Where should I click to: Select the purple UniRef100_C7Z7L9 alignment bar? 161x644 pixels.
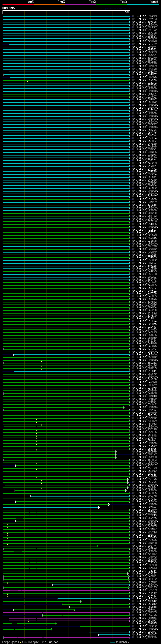click(66, 590)
